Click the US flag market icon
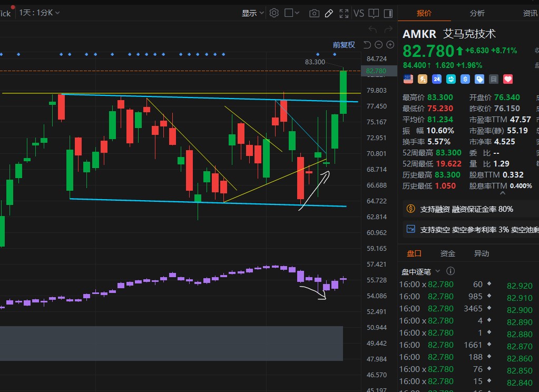Image resolution: width=539 pixels, height=392 pixels. click(408, 79)
